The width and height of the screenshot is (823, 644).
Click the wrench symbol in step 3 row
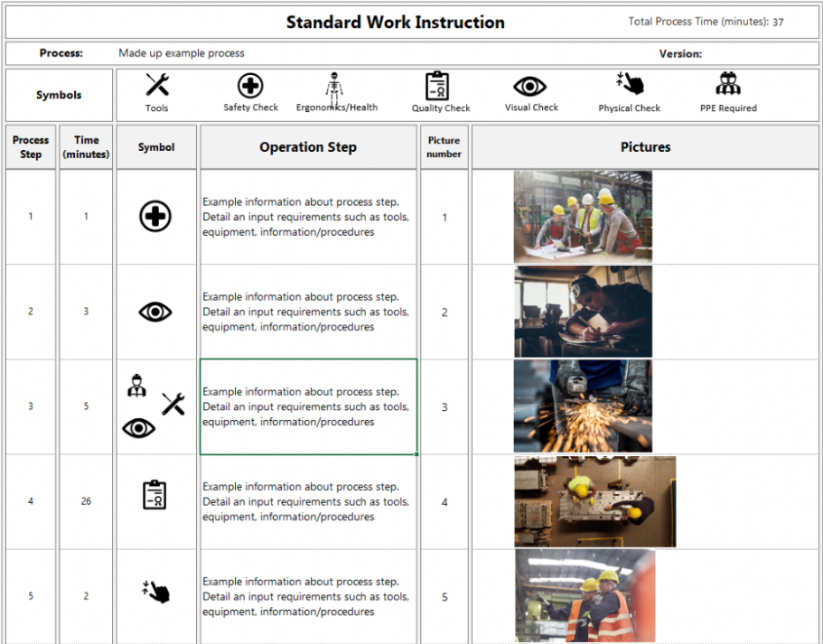click(173, 404)
